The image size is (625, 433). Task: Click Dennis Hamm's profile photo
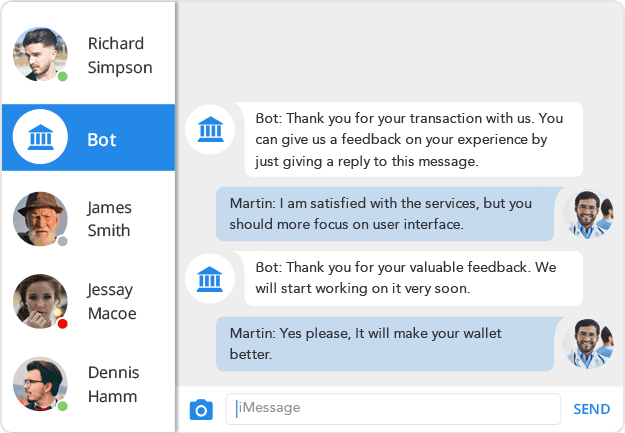[40, 384]
